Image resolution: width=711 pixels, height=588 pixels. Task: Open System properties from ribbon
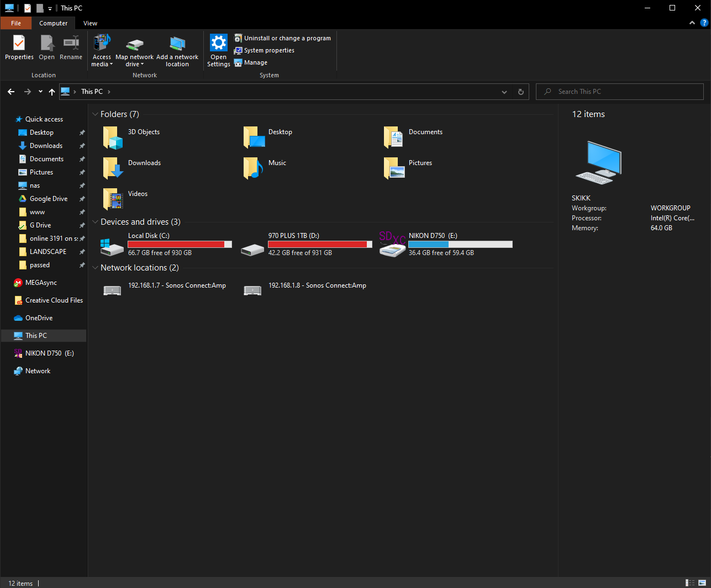click(264, 50)
